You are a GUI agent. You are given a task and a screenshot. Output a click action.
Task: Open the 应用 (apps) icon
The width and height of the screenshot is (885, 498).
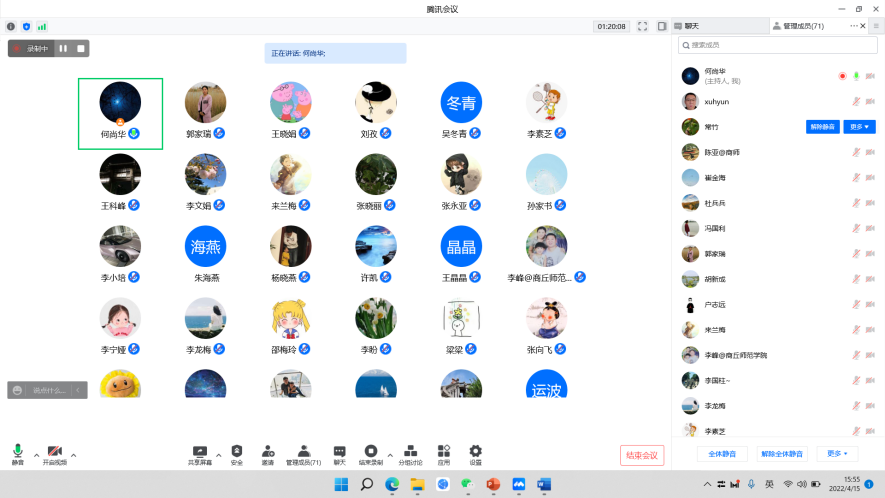pyautogui.click(x=443, y=452)
